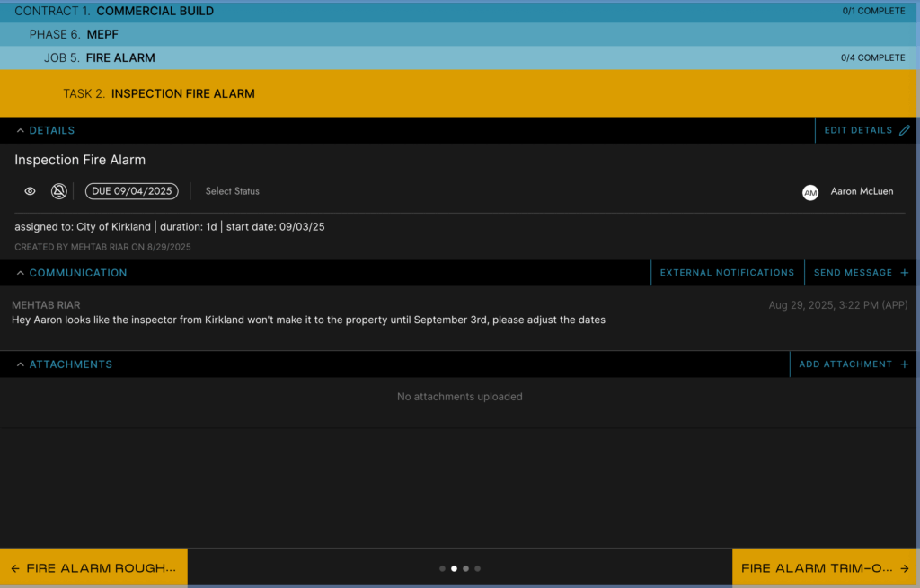Click the AM user avatar circle
Viewport: 920px width, 588px height.
click(810, 192)
